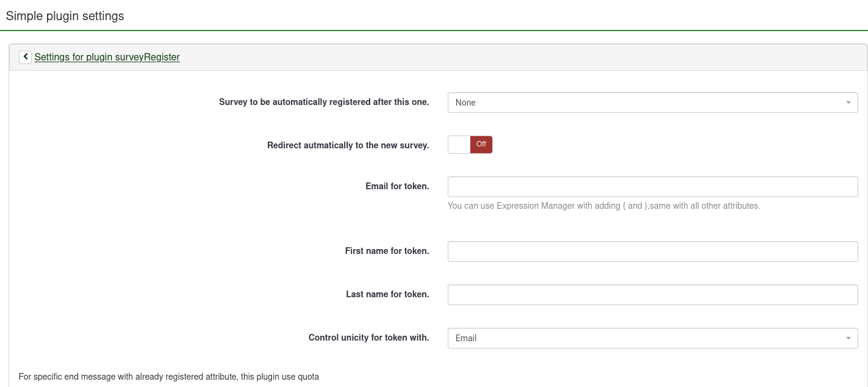Viewport: 868px width, 387px height.
Task: Expand the Control unicity dropdown
Action: click(x=647, y=338)
